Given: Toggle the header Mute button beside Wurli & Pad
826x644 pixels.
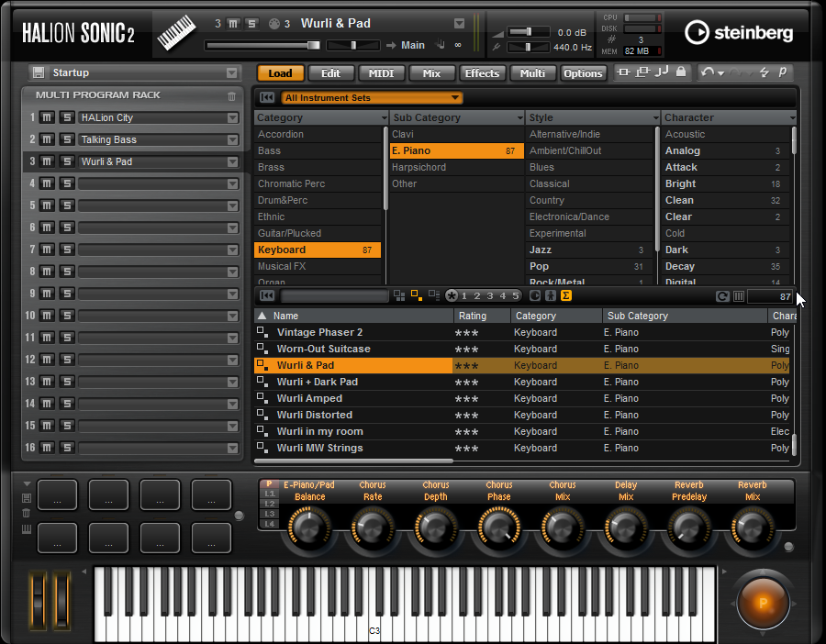Looking at the screenshot, I should [x=233, y=24].
